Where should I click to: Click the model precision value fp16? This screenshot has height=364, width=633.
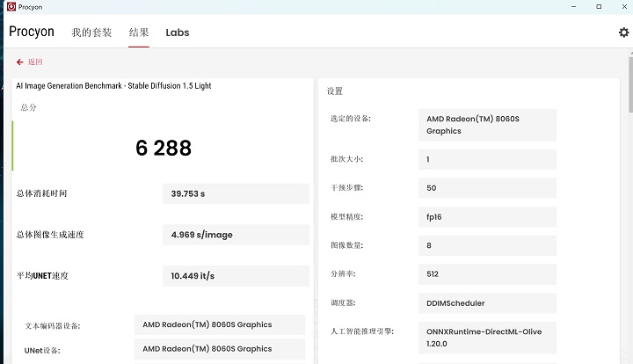[487, 217]
